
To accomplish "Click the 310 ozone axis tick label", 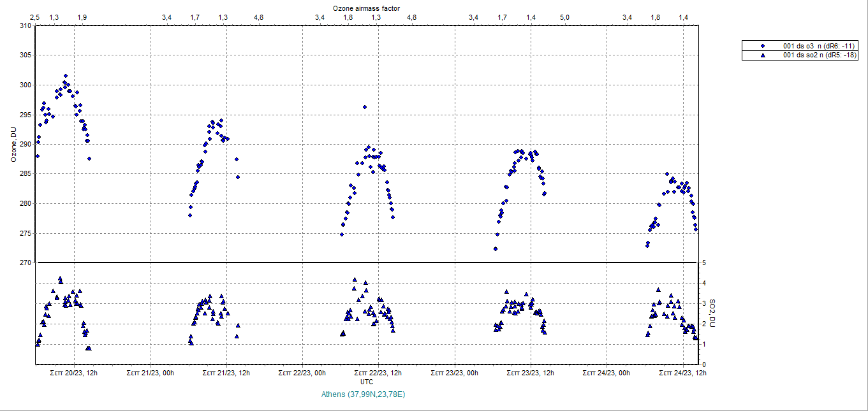I will [24, 25].
